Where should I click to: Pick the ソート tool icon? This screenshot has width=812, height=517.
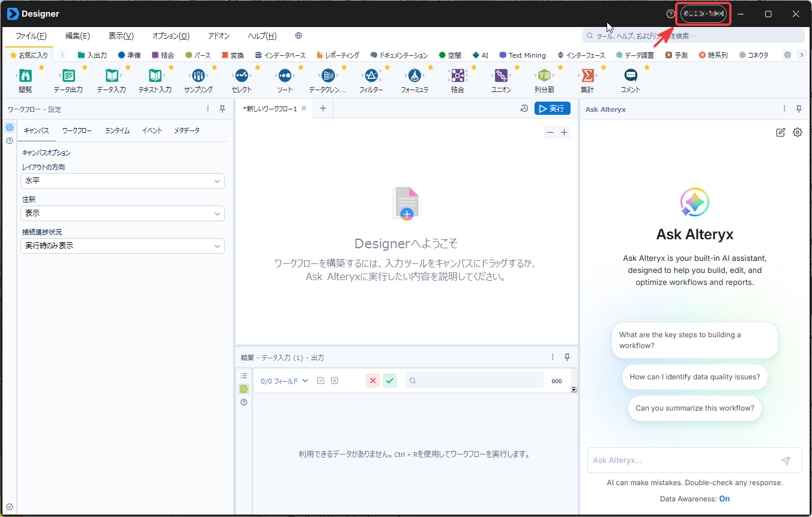[x=285, y=76]
